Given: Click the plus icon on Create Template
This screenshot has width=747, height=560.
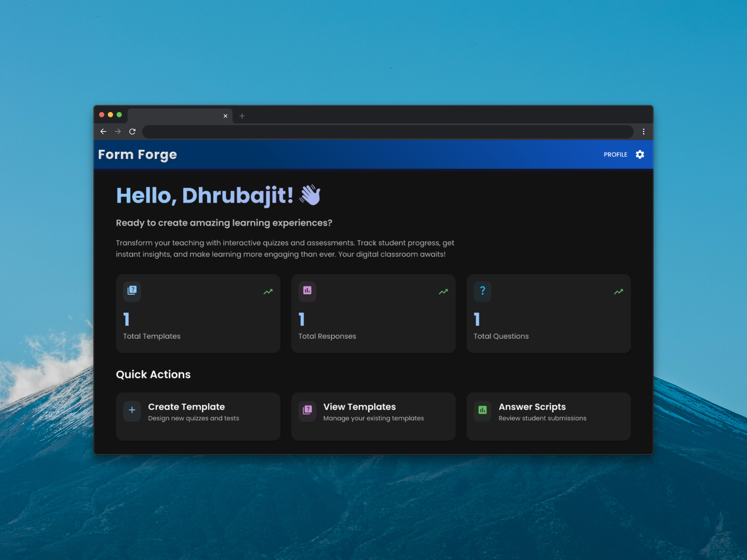Looking at the screenshot, I should point(132,410).
